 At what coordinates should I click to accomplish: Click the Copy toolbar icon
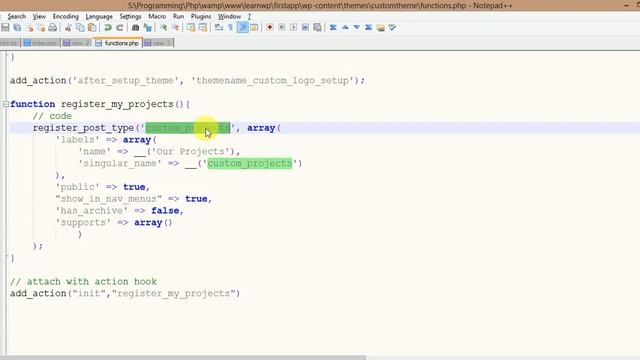coord(80,27)
